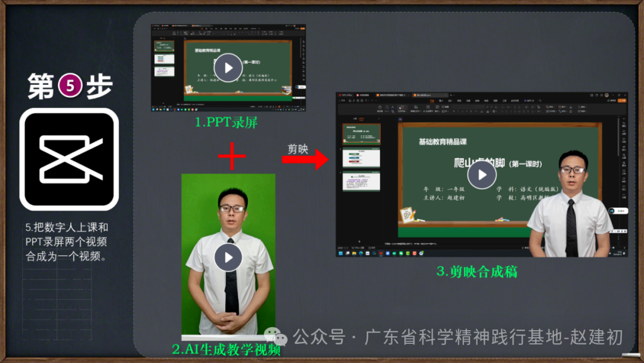The width and height of the screenshot is (644, 363).
Task: Click the 3.剪映合成稿 green caption
Action: (476, 272)
